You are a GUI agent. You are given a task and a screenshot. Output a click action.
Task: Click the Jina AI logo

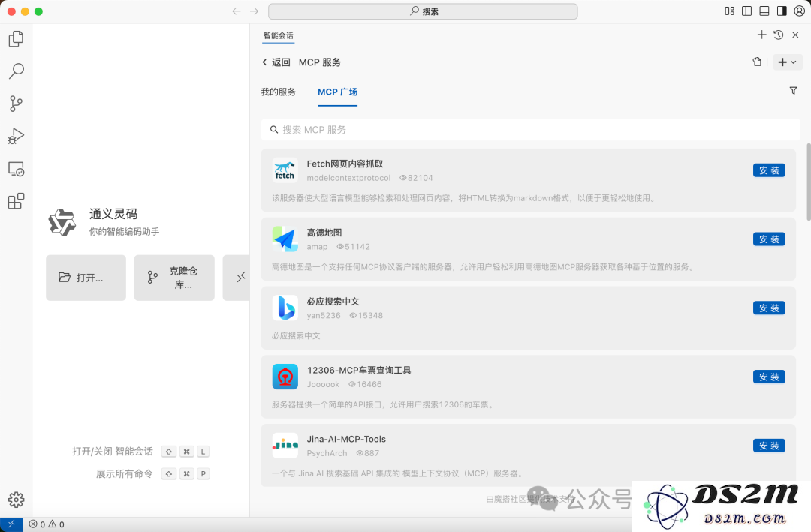coord(285,445)
